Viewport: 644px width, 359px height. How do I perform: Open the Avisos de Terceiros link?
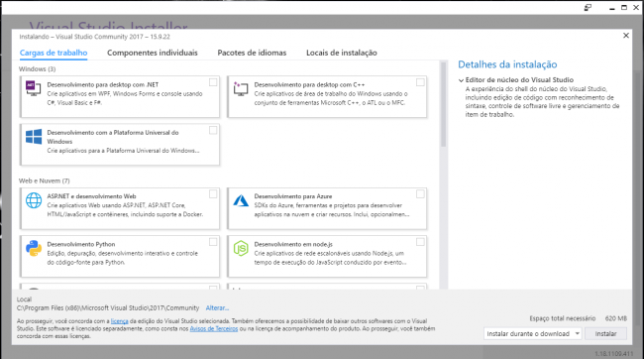(214, 328)
